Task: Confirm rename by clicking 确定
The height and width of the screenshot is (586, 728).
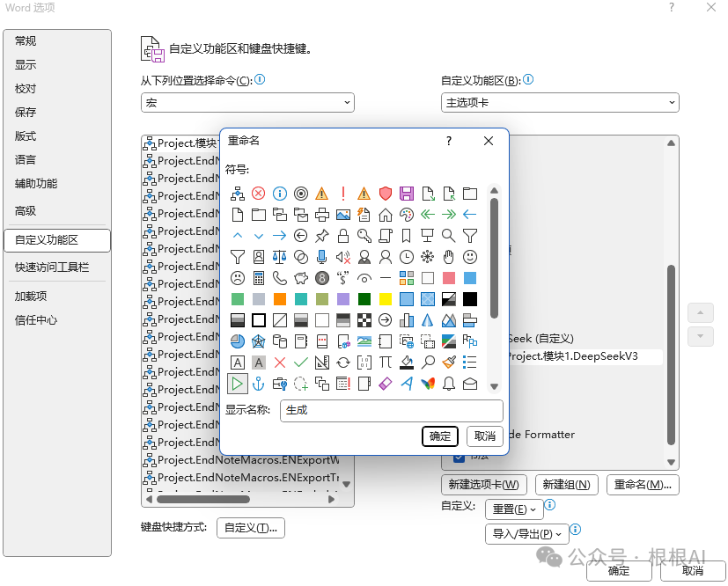Action: [x=439, y=436]
